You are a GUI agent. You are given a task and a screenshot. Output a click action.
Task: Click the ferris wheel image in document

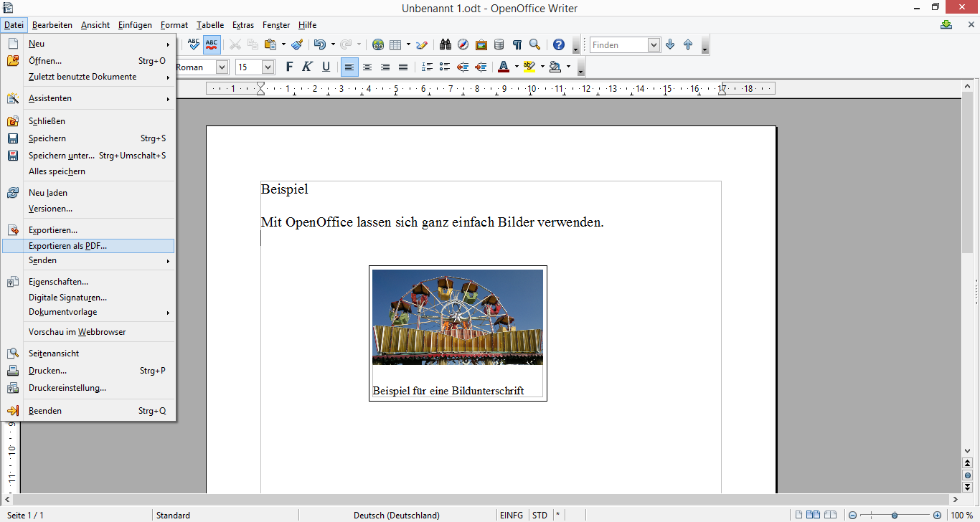[457, 317]
